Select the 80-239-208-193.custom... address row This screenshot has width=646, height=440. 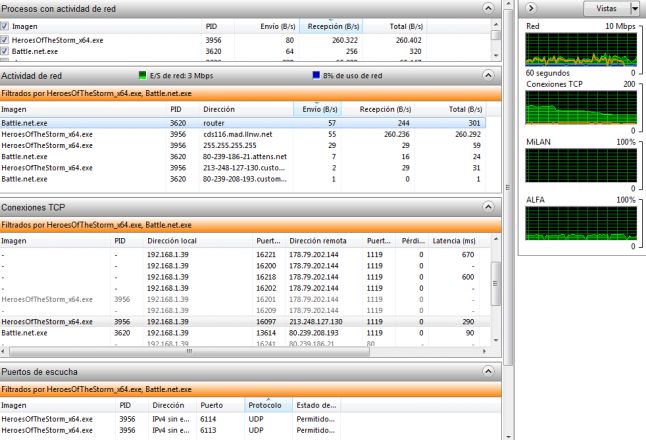click(243, 179)
